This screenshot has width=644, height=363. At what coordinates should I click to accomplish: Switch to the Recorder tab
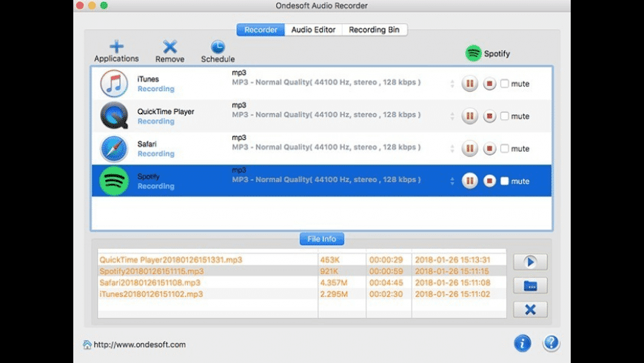tap(261, 30)
